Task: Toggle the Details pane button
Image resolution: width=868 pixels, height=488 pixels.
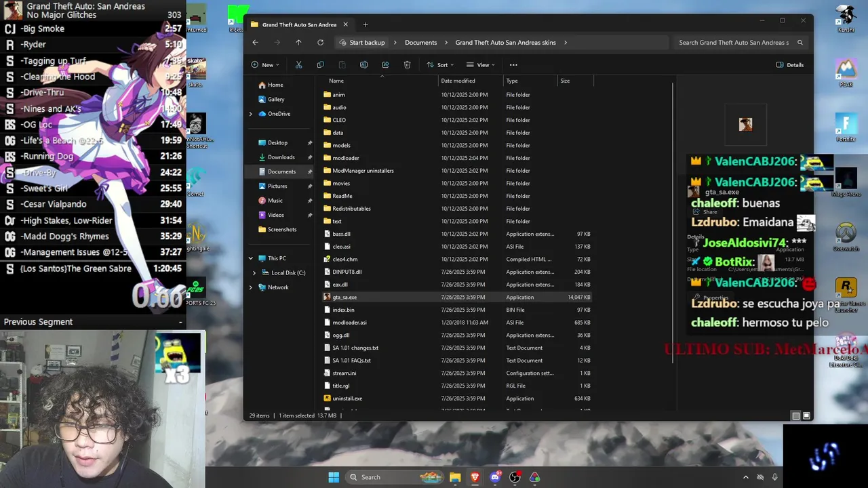Action: click(x=790, y=65)
